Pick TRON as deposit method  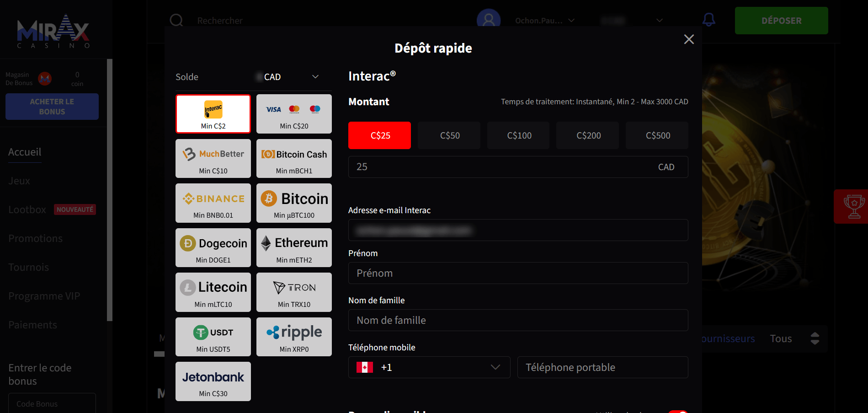294,292
